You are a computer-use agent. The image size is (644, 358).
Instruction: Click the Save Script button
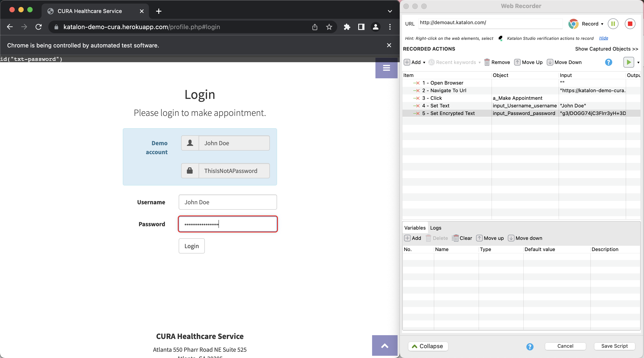coord(614,346)
